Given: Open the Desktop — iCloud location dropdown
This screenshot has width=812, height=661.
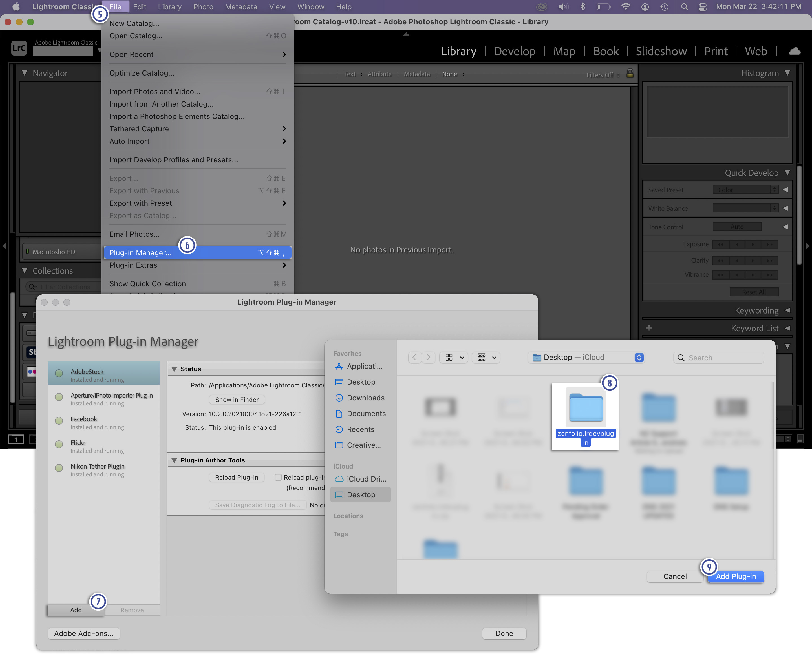Looking at the screenshot, I should coord(586,357).
